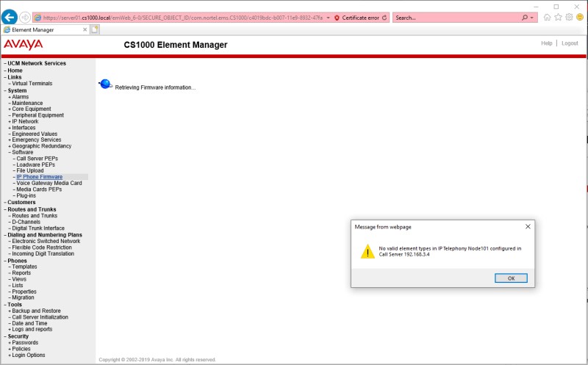Screen dimensions: 588x365
Task: Expand the Alarms tree node
Action: pos(10,97)
